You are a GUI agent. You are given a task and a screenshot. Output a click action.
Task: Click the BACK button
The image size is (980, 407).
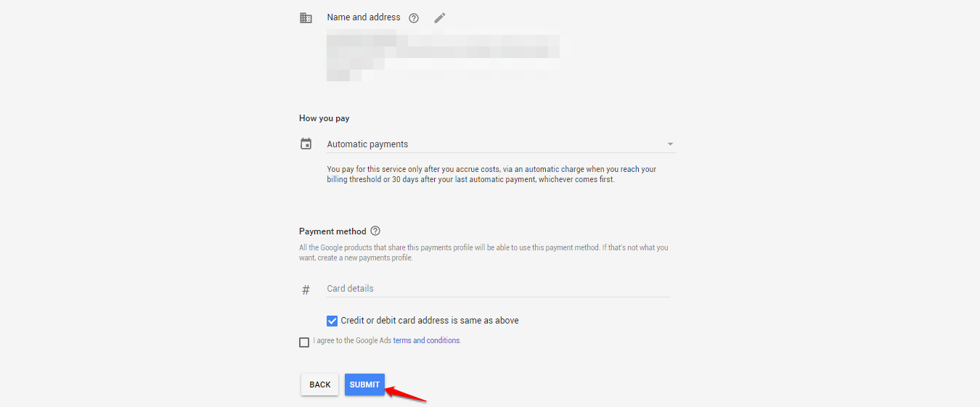pos(320,385)
